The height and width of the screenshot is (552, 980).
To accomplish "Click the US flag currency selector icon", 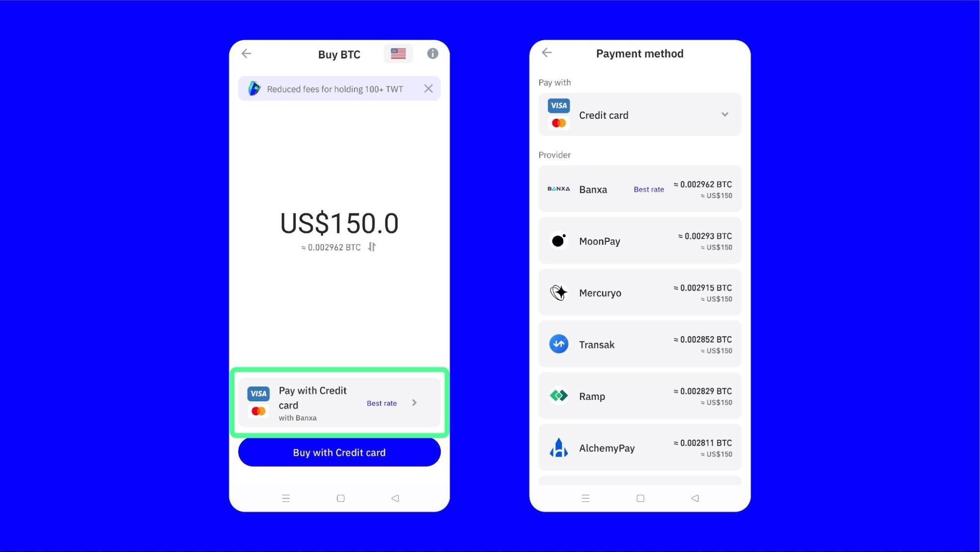I will pos(397,54).
